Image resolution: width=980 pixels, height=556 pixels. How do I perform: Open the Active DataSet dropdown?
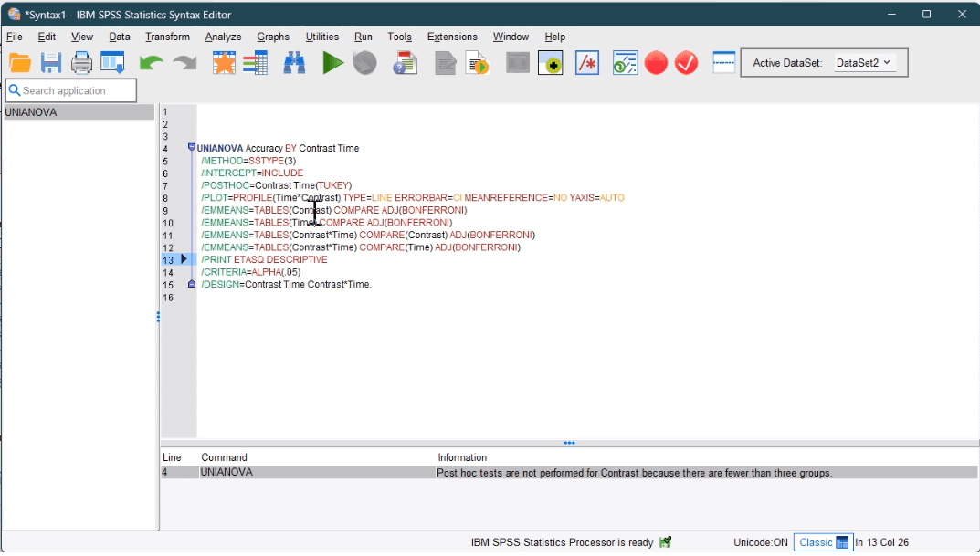click(865, 63)
